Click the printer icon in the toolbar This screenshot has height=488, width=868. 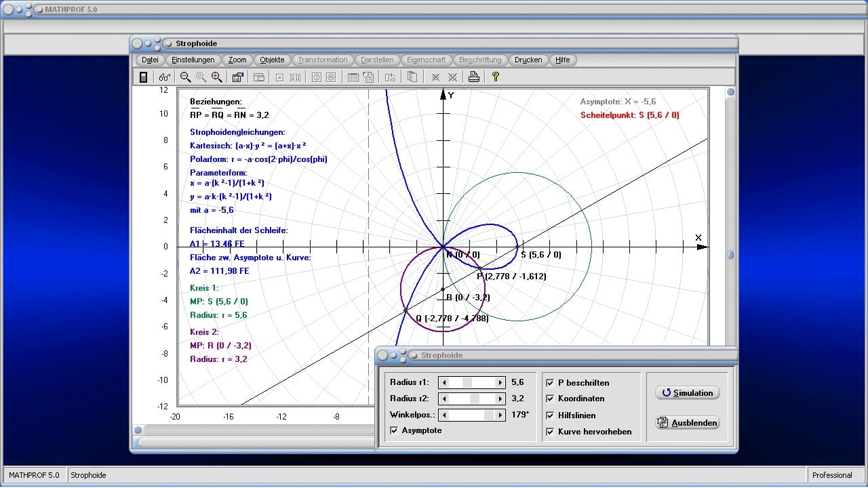(x=474, y=77)
